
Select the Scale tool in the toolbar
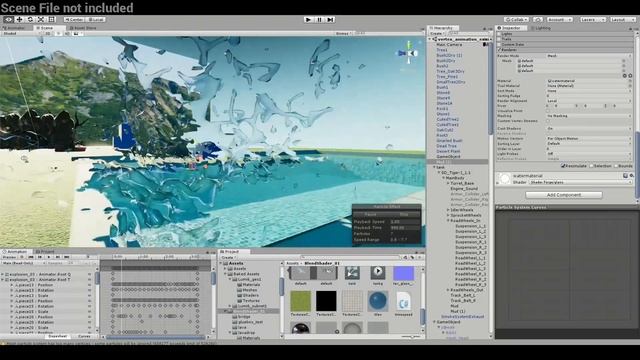(x=41, y=19)
